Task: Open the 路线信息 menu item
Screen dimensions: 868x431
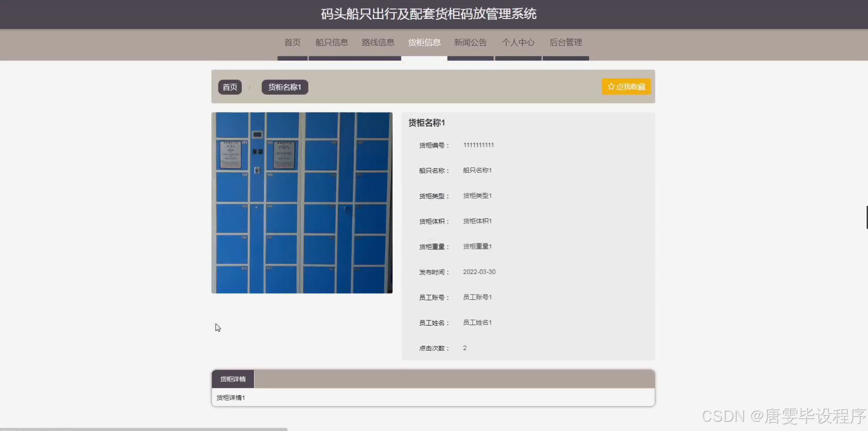Action: (378, 43)
